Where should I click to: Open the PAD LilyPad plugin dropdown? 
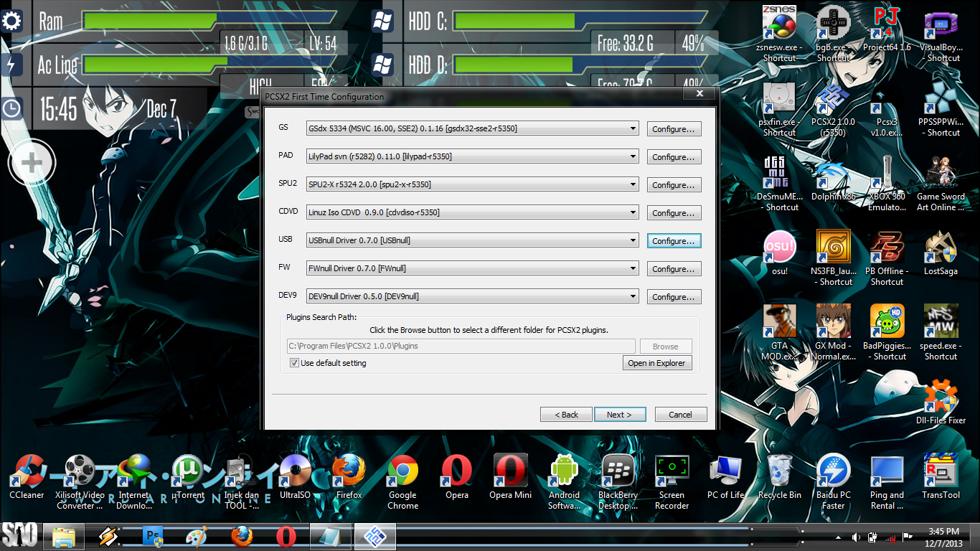[x=472, y=156]
